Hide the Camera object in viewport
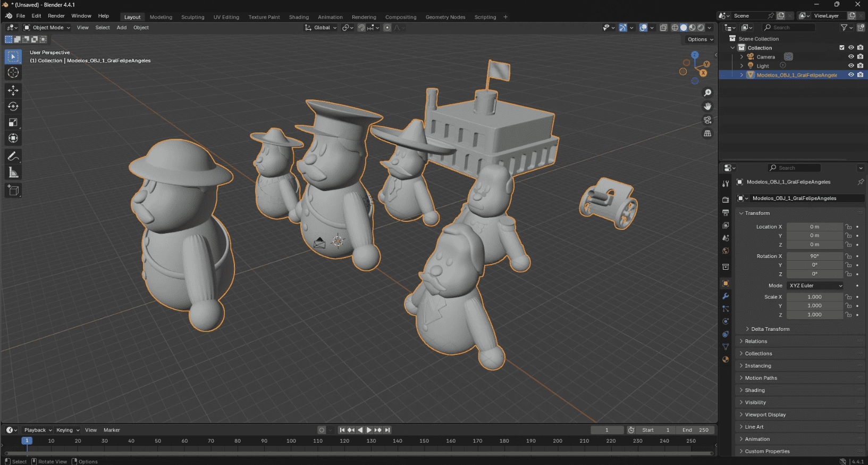 tap(851, 57)
